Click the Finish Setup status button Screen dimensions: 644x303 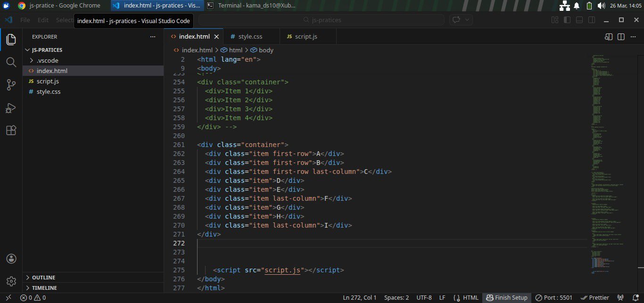[x=507, y=298]
